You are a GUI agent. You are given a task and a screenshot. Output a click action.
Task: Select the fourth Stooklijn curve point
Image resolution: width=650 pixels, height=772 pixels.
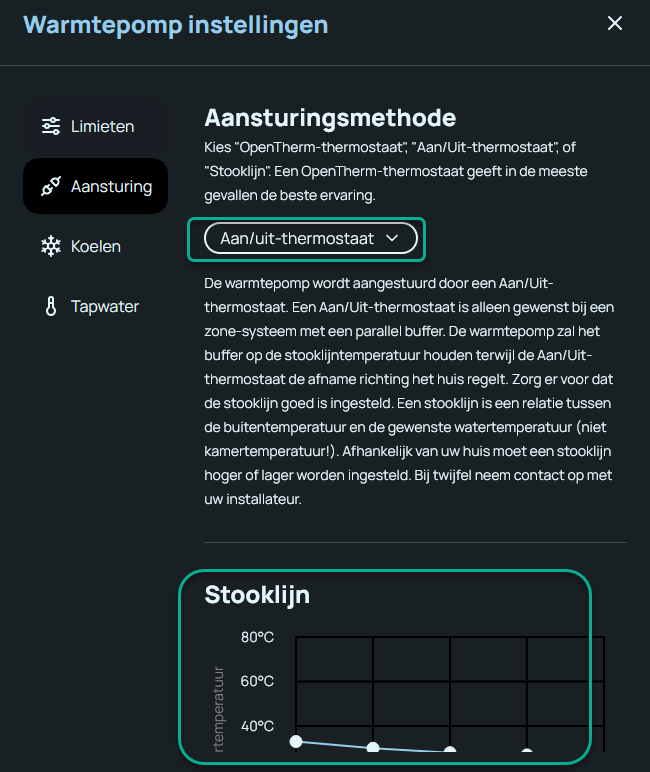pyautogui.click(x=527, y=754)
